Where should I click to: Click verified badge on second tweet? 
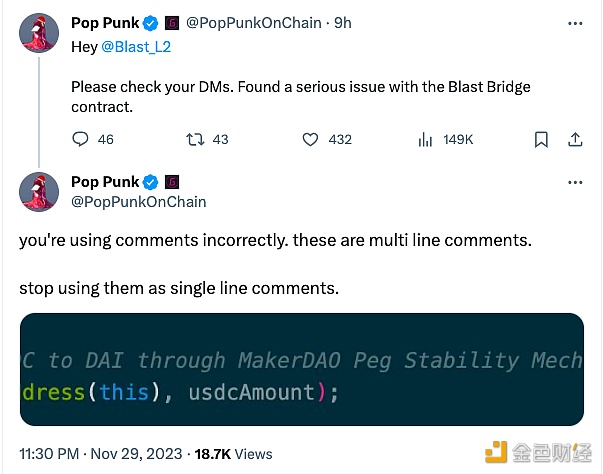(x=150, y=182)
